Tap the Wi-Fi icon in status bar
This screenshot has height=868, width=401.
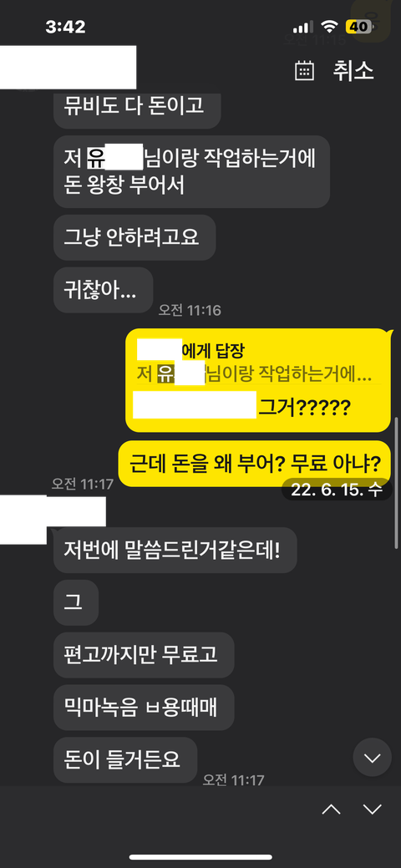pyautogui.click(x=329, y=27)
